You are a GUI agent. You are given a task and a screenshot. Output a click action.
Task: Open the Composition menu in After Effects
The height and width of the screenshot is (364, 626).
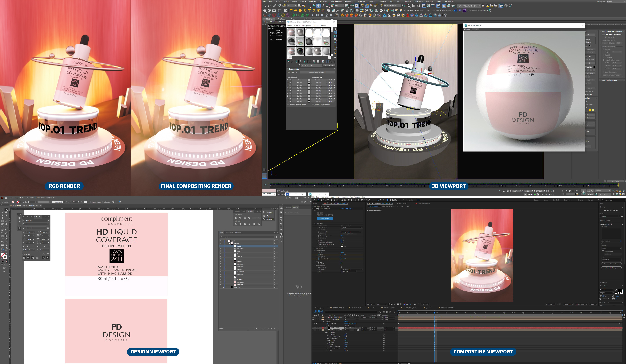tap(324, 197)
